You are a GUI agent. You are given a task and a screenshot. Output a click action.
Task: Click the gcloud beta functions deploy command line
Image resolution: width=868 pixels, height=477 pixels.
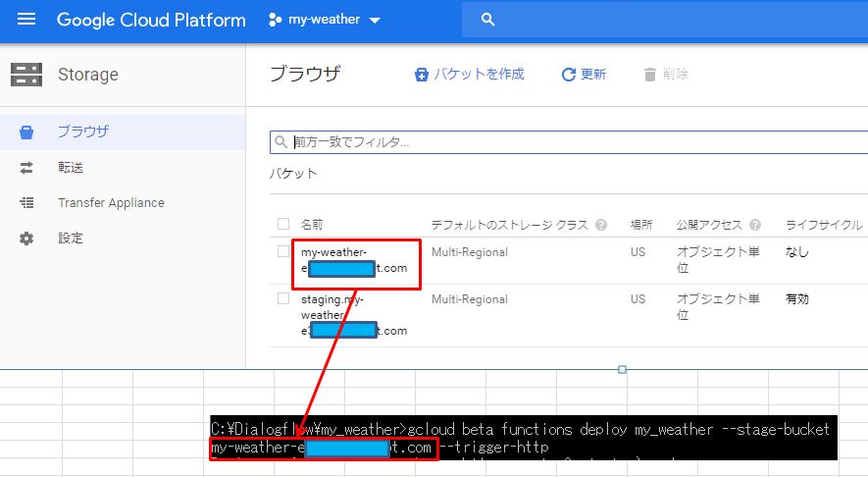(618, 429)
